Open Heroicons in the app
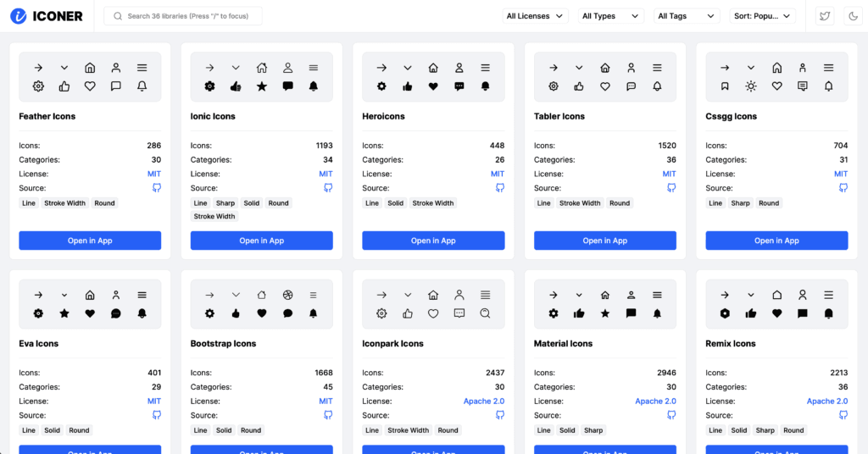 (433, 241)
